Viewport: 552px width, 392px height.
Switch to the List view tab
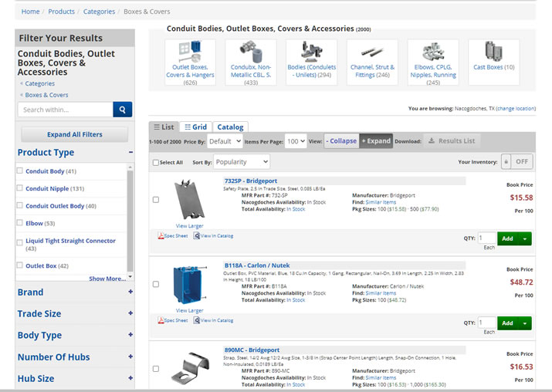pos(164,127)
